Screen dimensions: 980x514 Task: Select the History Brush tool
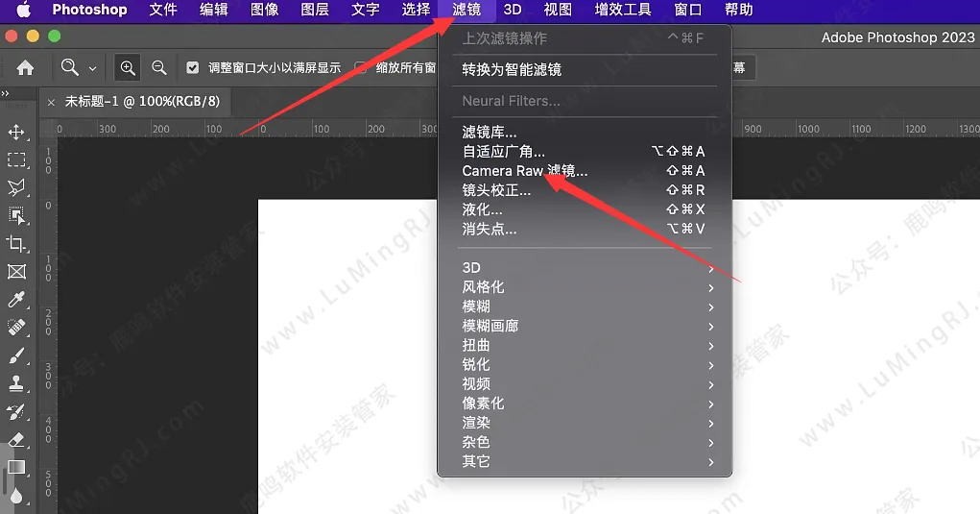click(x=16, y=411)
